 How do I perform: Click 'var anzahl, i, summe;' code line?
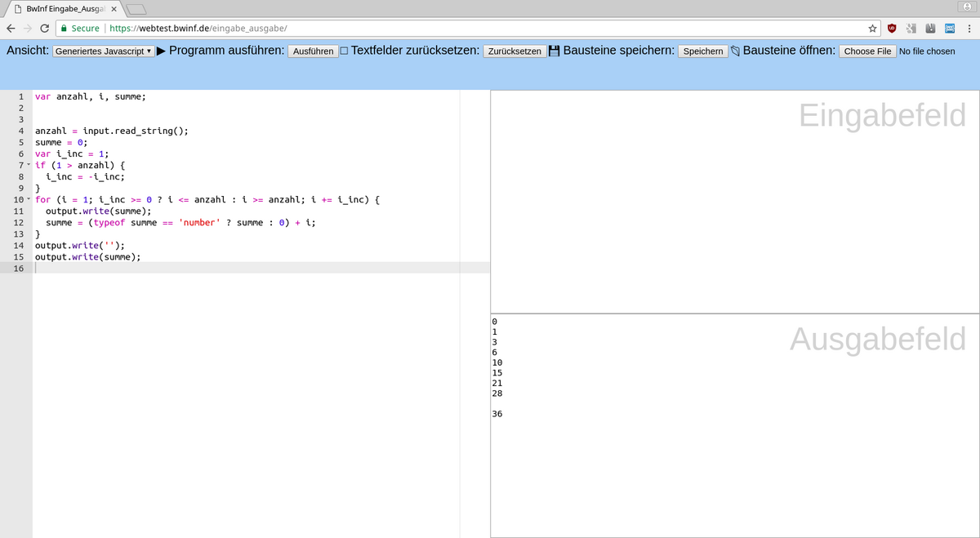tap(91, 96)
